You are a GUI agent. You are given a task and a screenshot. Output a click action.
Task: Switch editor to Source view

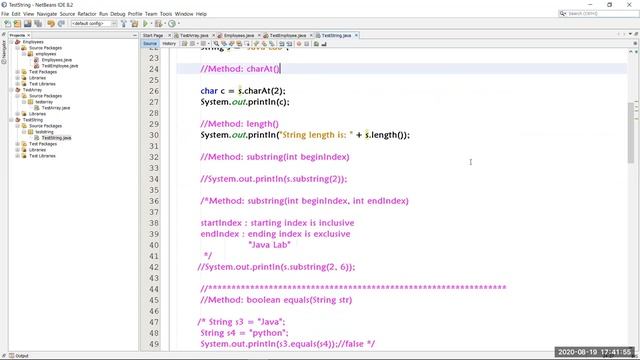150,44
